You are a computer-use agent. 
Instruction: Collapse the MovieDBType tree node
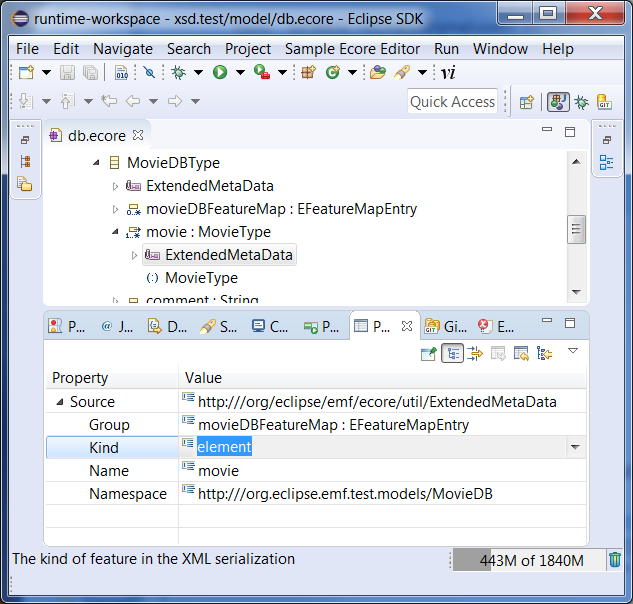96,163
